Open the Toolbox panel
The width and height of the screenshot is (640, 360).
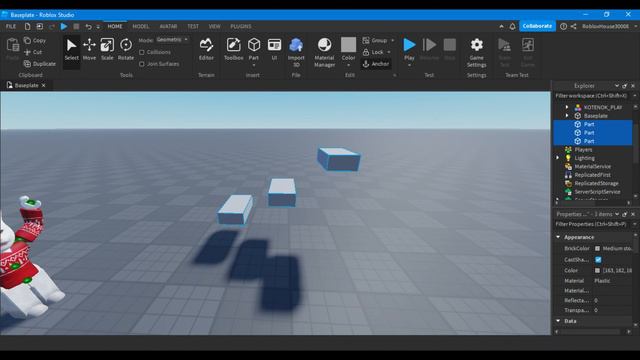pyautogui.click(x=233, y=49)
